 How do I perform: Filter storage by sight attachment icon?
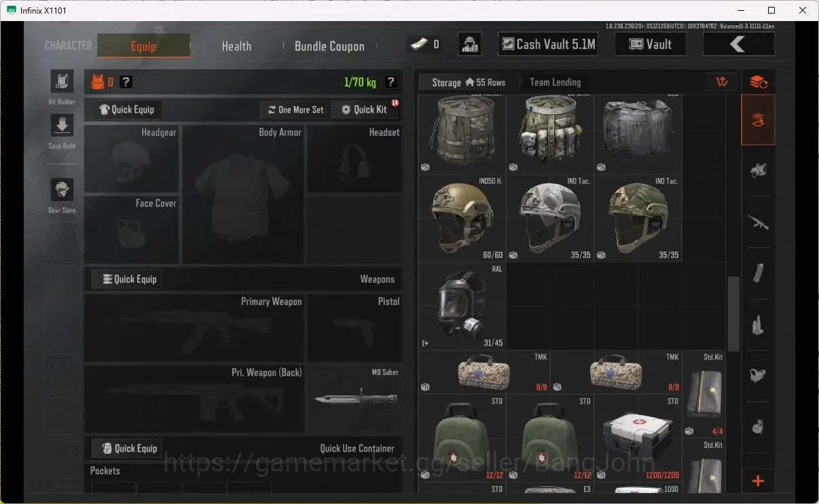tap(759, 375)
